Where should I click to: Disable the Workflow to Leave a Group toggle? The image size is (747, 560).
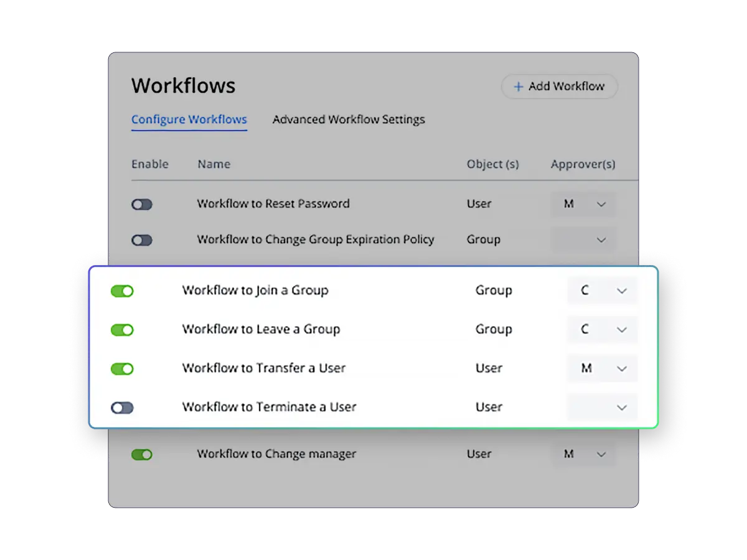pyautogui.click(x=122, y=330)
